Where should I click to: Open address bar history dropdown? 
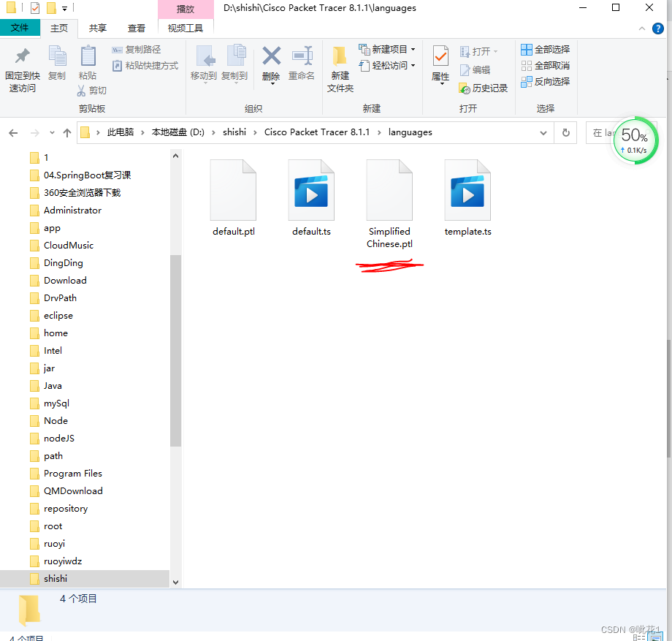click(x=543, y=133)
